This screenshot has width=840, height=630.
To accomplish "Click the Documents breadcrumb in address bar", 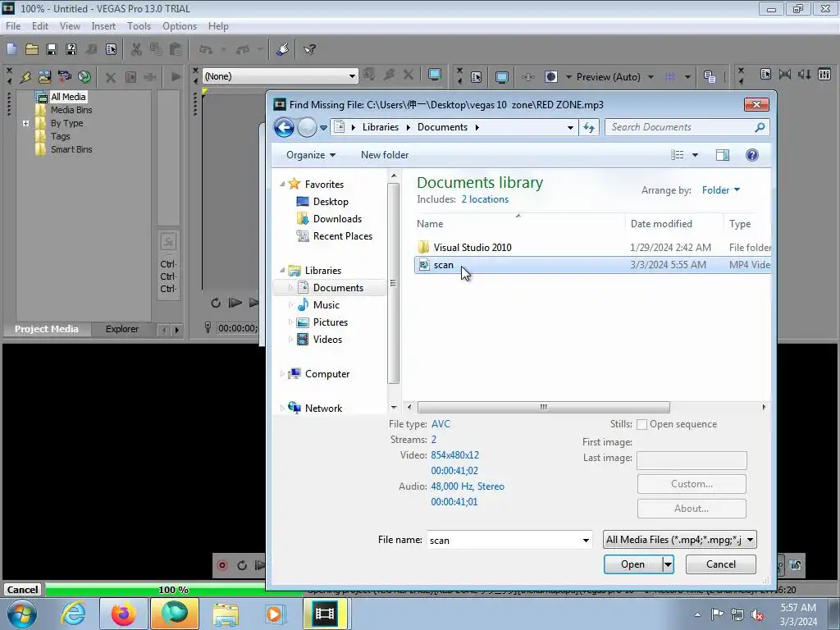I will [442, 127].
